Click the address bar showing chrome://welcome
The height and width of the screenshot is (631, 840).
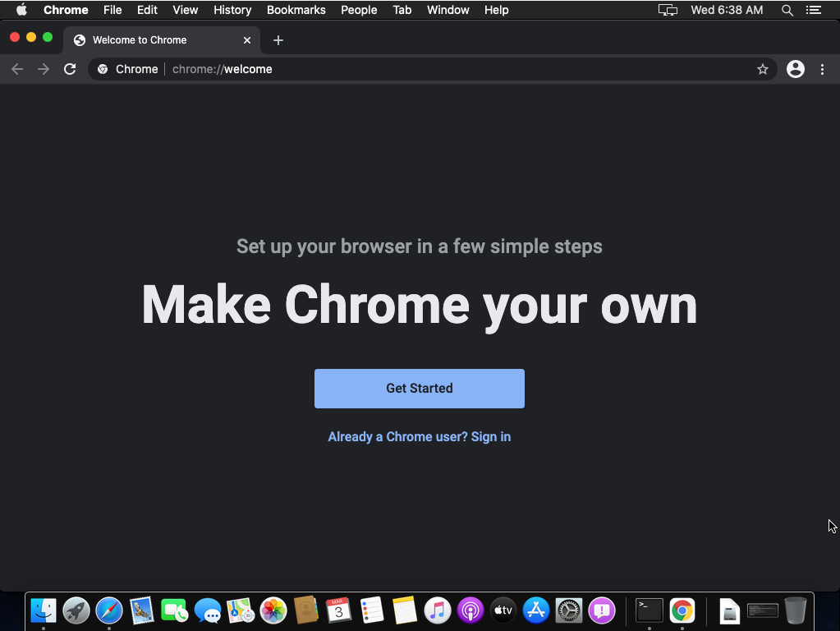(x=433, y=69)
